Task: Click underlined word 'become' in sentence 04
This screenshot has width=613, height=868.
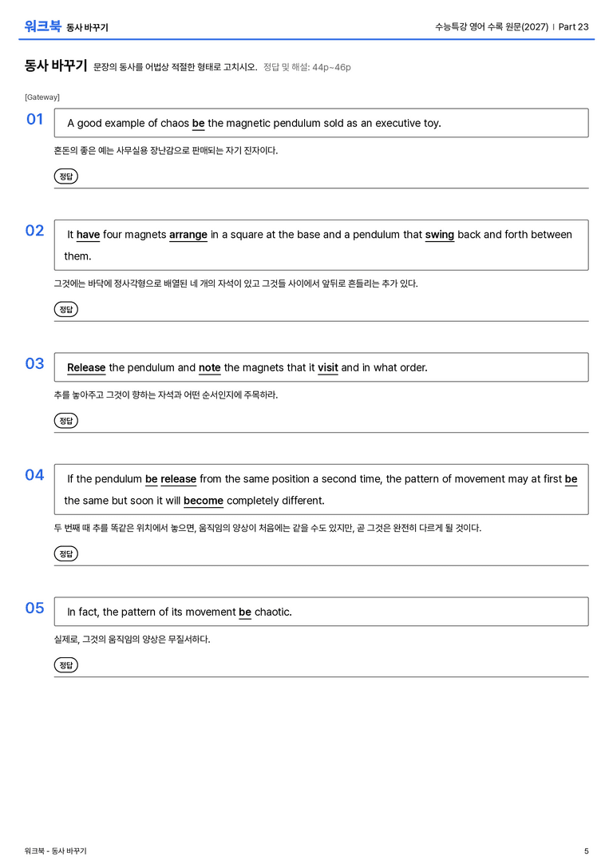Action: [204, 501]
